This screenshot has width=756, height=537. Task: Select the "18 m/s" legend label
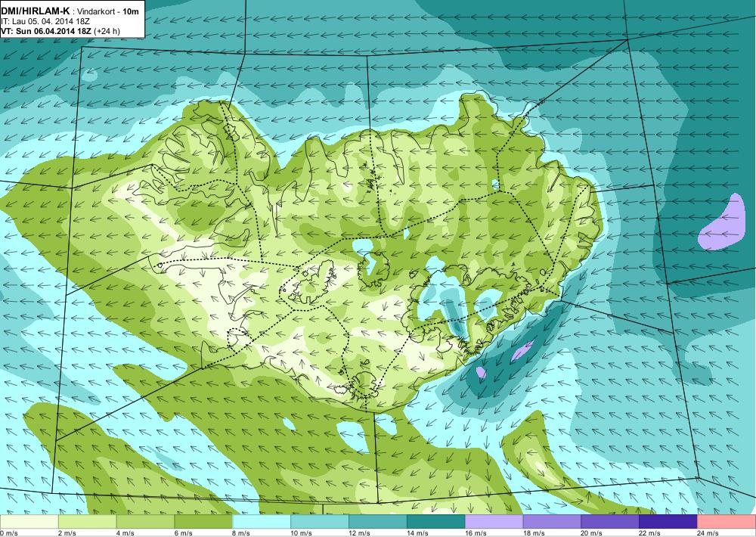pyautogui.click(x=534, y=533)
